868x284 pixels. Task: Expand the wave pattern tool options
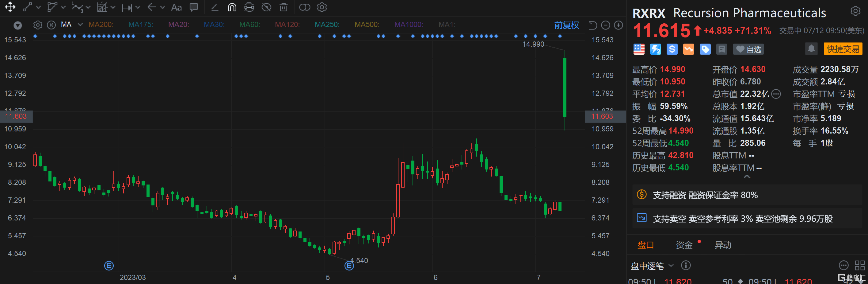tap(88, 7)
